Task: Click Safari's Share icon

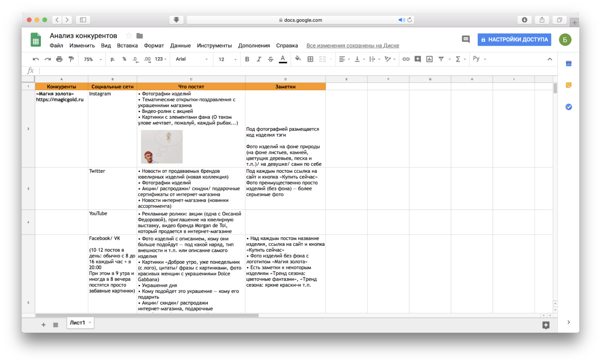Action: [542, 20]
